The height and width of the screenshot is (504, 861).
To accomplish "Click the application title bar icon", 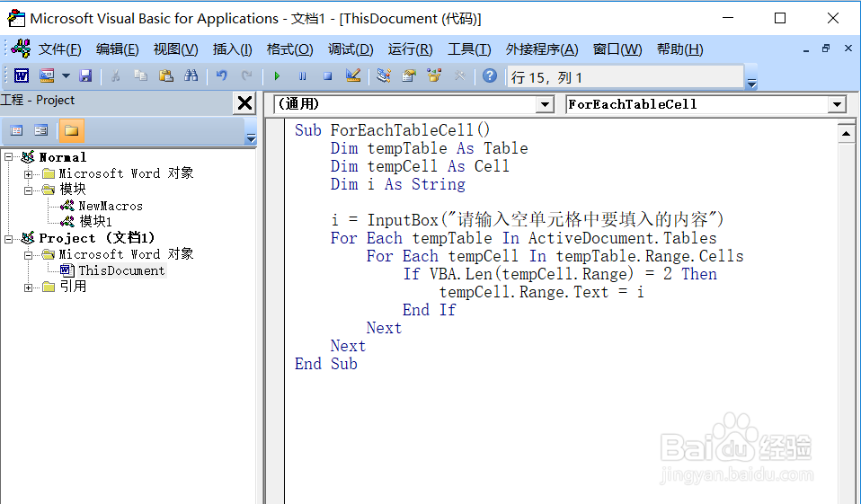I will pos(16,18).
